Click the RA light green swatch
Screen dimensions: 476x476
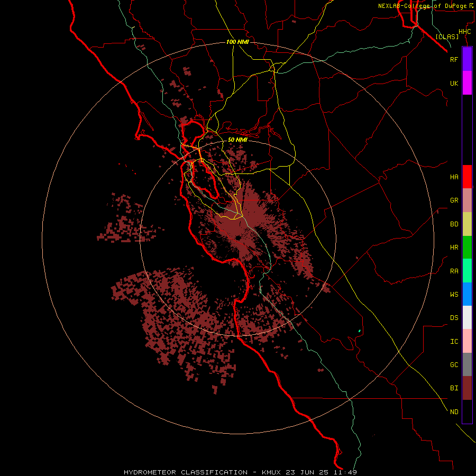[467, 271]
